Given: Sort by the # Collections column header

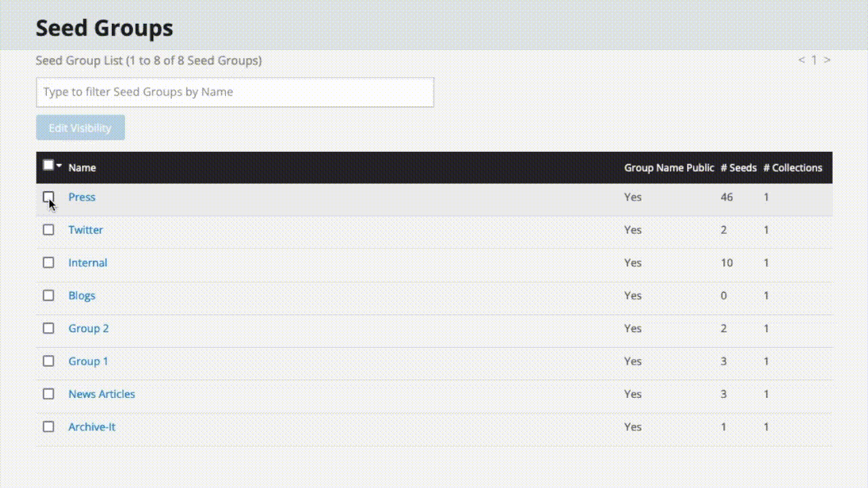Looking at the screenshot, I should [792, 168].
